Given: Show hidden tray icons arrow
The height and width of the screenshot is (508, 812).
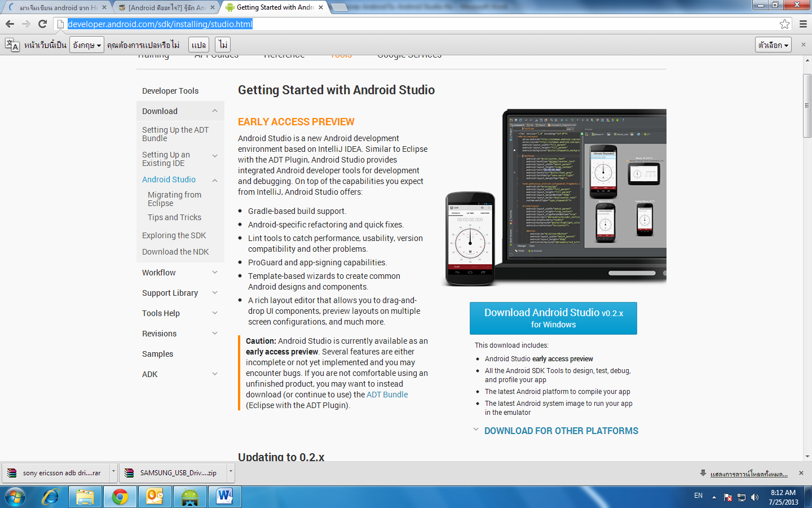Looking at the screenshot, I should coord(714,497).
